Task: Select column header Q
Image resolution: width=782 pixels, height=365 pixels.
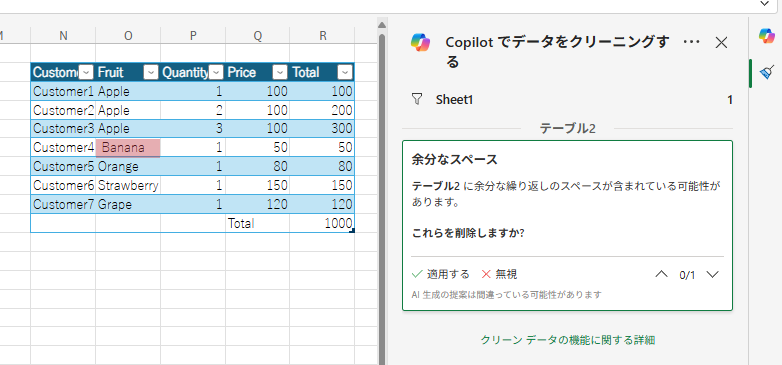Action: [257, 35]
